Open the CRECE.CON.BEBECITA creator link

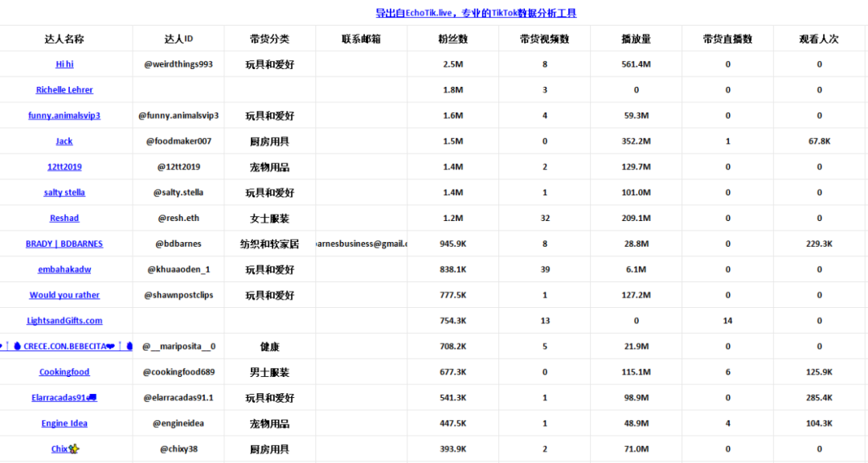tap(67, 346)
